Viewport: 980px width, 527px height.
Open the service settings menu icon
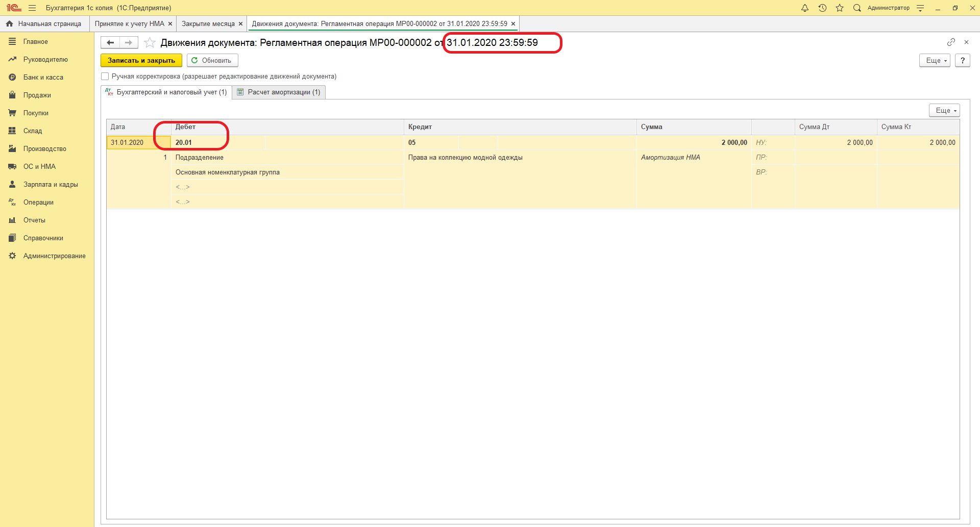(x=920, y=8)
